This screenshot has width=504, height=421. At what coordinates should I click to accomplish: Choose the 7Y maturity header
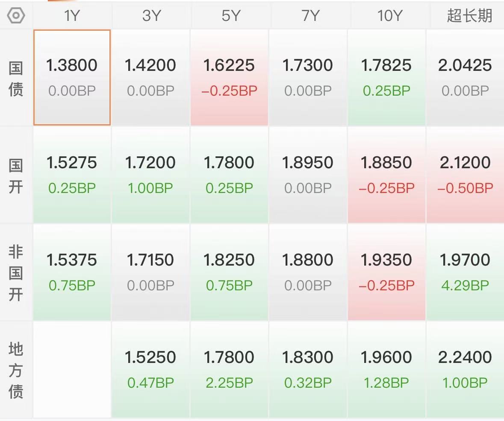pyautogui.click(x=308, y=16)
